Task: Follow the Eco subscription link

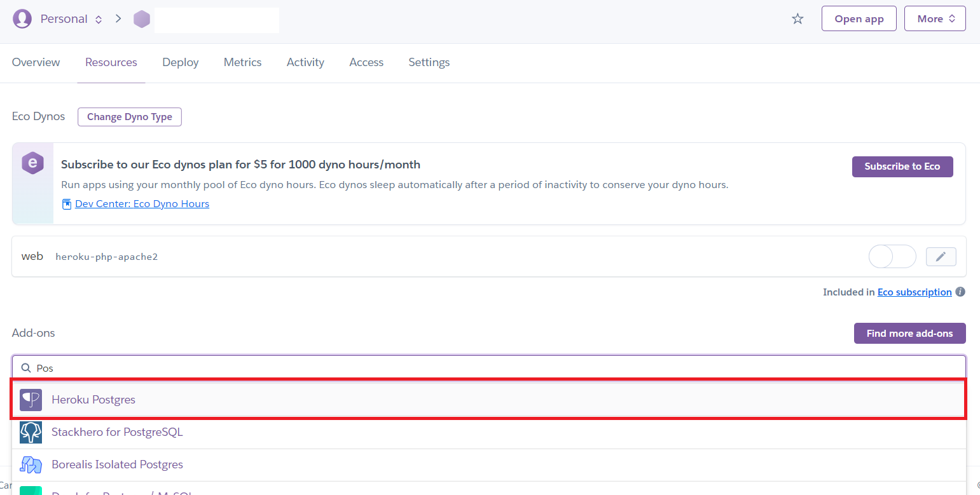Action: [x=914, y=292]
